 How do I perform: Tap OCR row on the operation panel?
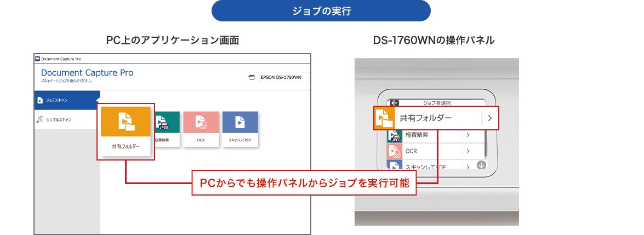(435, 151)
